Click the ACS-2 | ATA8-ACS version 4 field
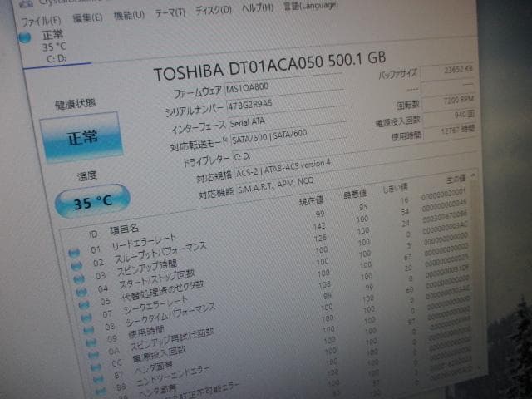Viewport: 532px width, 399px height. click(x=283, y=169)
